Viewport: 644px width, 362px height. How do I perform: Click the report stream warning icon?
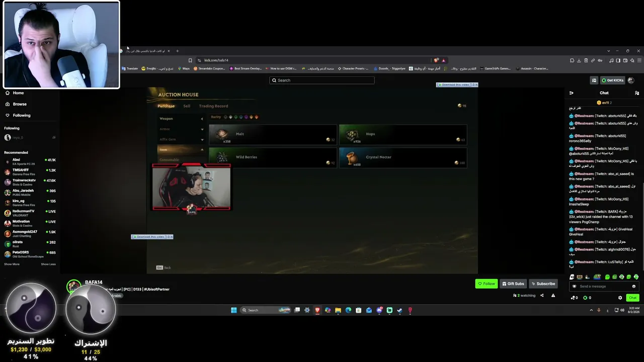[x=553, y=296]
